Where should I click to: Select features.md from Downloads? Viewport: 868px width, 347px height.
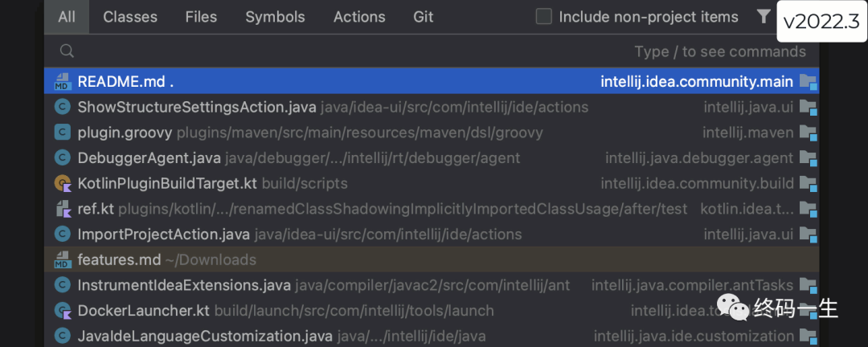(432, 259)
